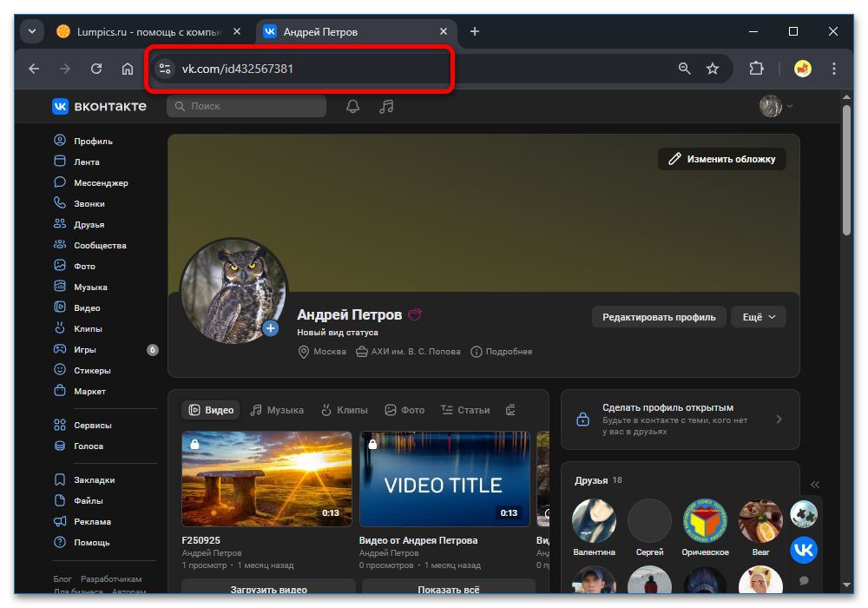Click the round VK button at right edge
The width and height of the screenshot is (868, 608).
click(x=803, y=550)
